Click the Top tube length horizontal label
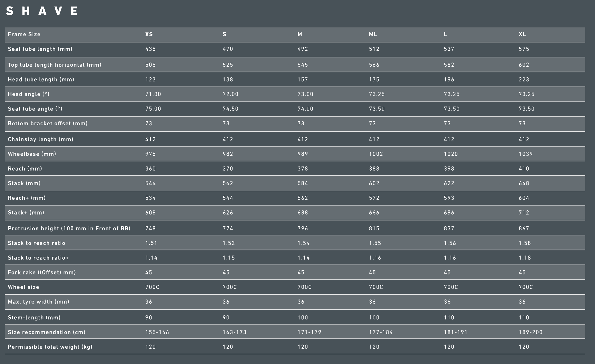Image resolution: width=595 pixels, height=364 pixels. coord(55,65)
